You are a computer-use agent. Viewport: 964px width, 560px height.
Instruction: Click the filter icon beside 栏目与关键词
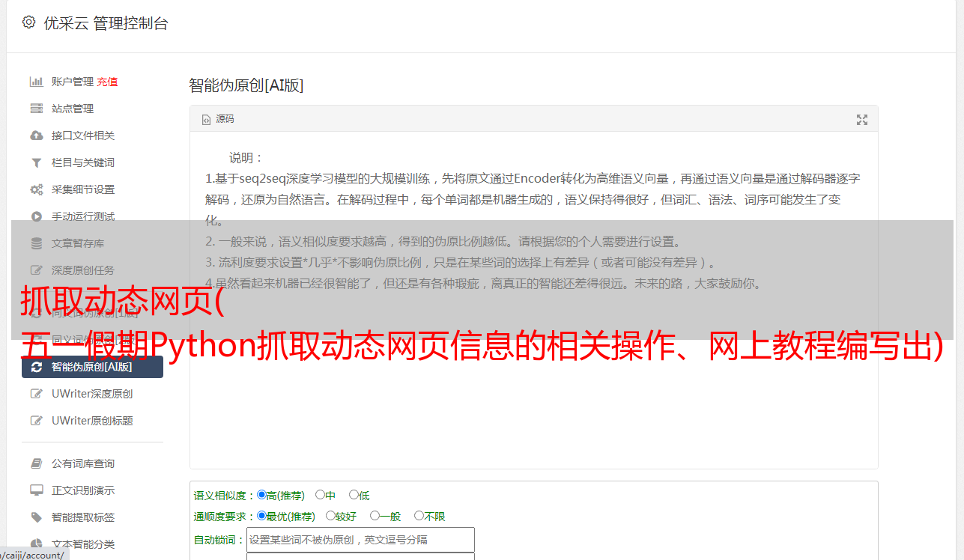coord(36,162)
